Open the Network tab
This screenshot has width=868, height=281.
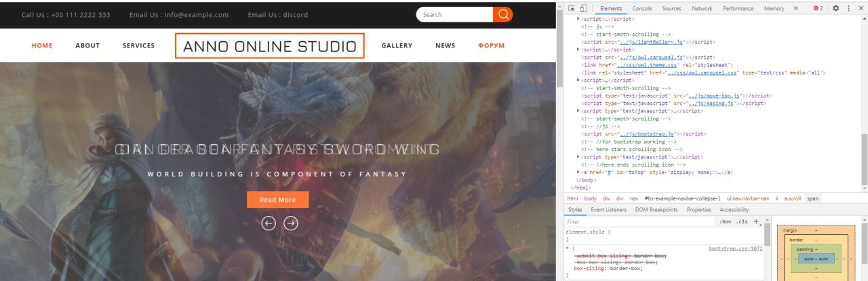(702, 8)
